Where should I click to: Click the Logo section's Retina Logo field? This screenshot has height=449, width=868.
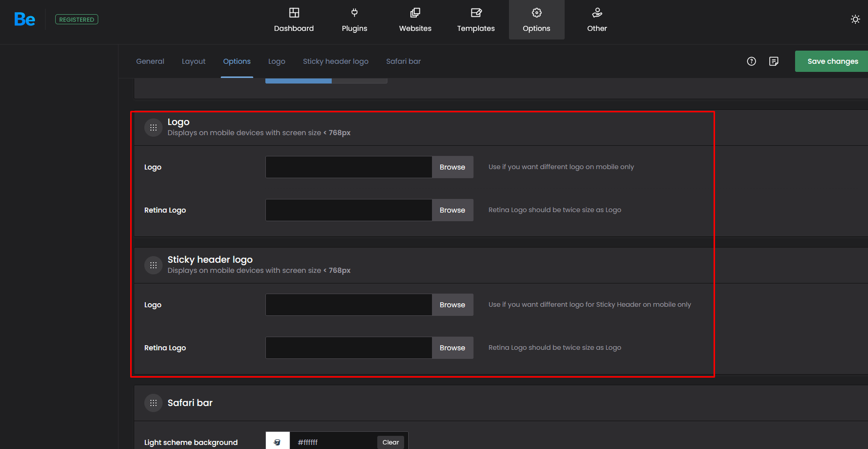click(x=349, y=210)
